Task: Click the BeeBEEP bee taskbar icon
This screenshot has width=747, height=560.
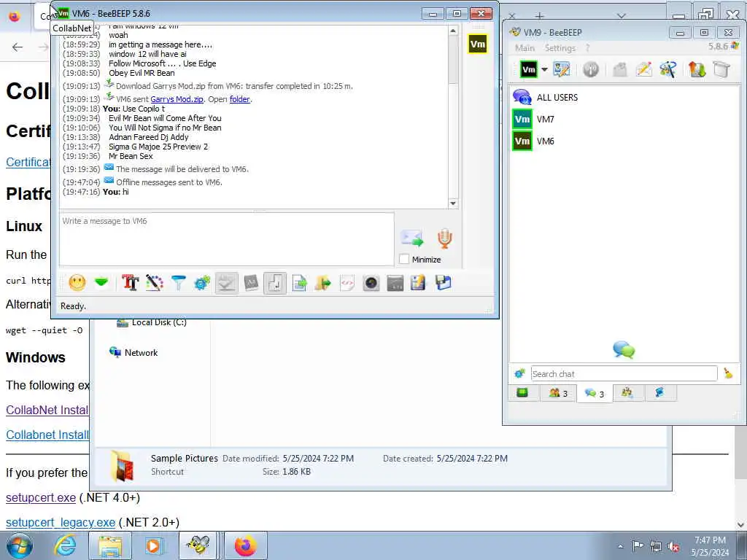Action: click(x=198, y=545)
